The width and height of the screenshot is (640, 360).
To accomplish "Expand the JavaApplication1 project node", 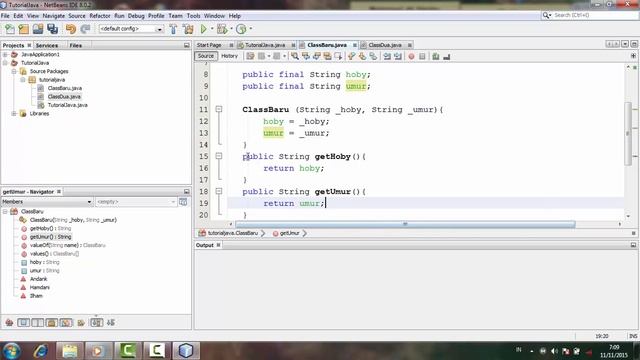I will 5,54.
